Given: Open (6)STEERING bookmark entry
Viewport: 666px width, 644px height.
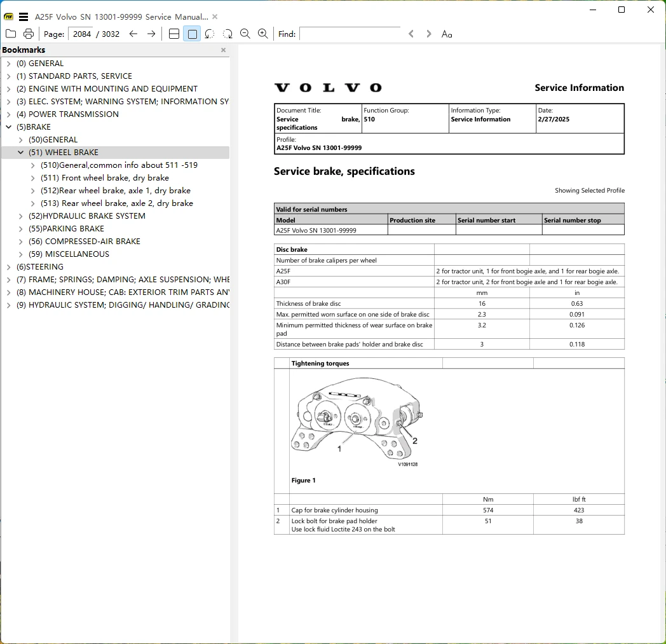Looking at the screenshot, I should click(x=40, y=267).
